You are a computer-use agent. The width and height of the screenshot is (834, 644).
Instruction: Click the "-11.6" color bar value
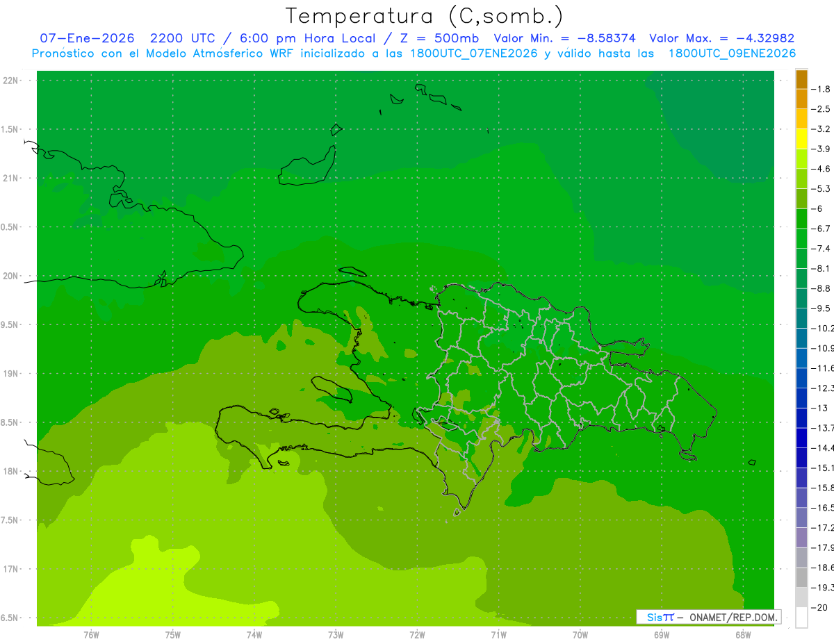(823, 368)
